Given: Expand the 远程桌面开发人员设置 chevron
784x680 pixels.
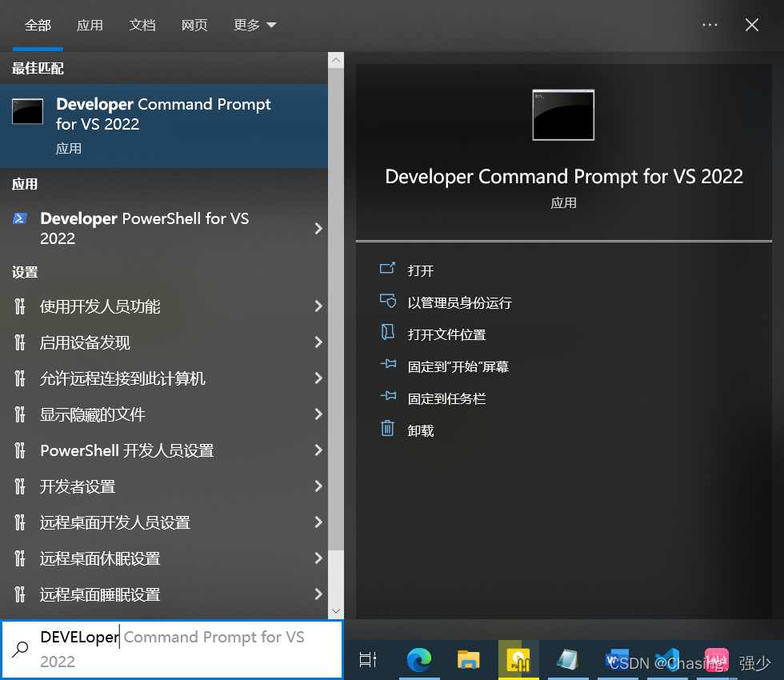Looking at the screenshot, I should (318, 522).
